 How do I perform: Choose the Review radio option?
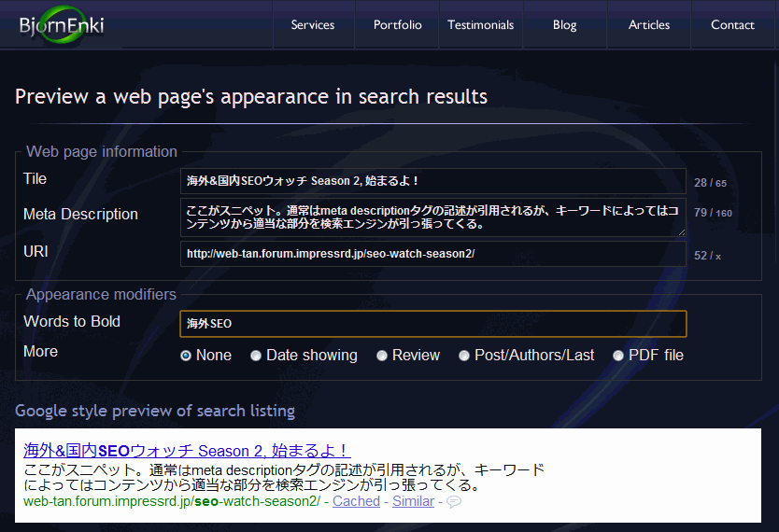click(382, 356)
